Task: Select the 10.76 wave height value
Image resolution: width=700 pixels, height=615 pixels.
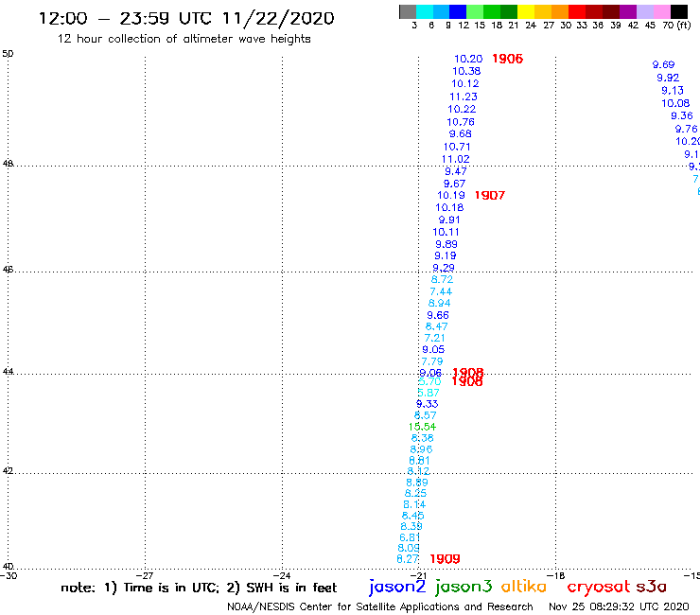Action: pyautogui.click(x=461, y=122)
